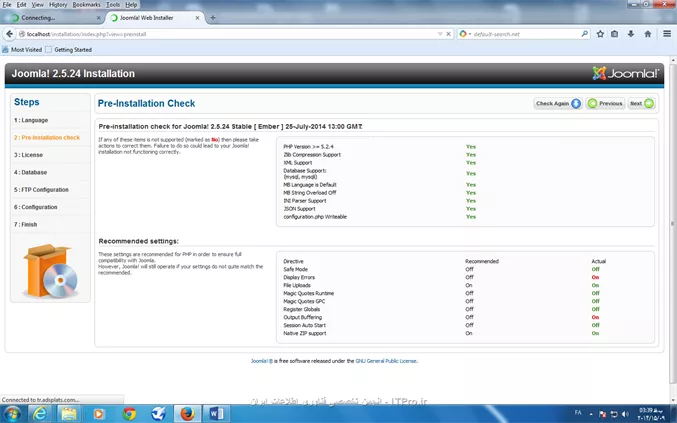Screen dimensions: 677x423
Task: Select step 5 : FTP Configuration
Action: [41, 189]
